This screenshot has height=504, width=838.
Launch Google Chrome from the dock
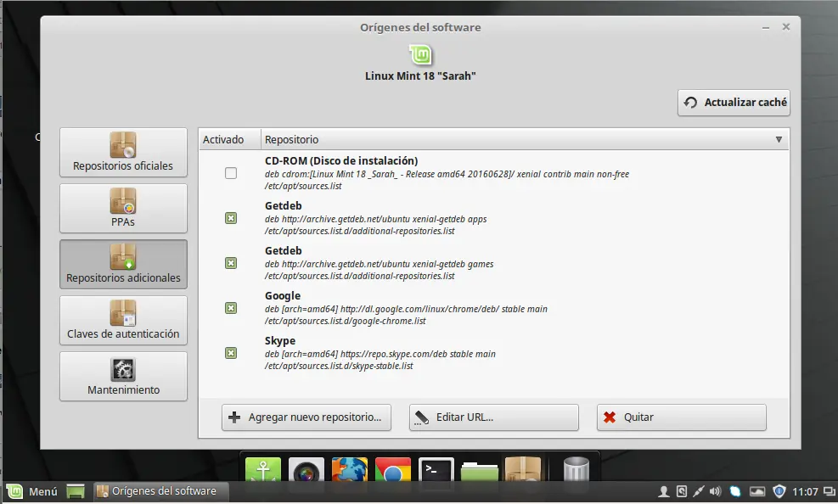393,470
